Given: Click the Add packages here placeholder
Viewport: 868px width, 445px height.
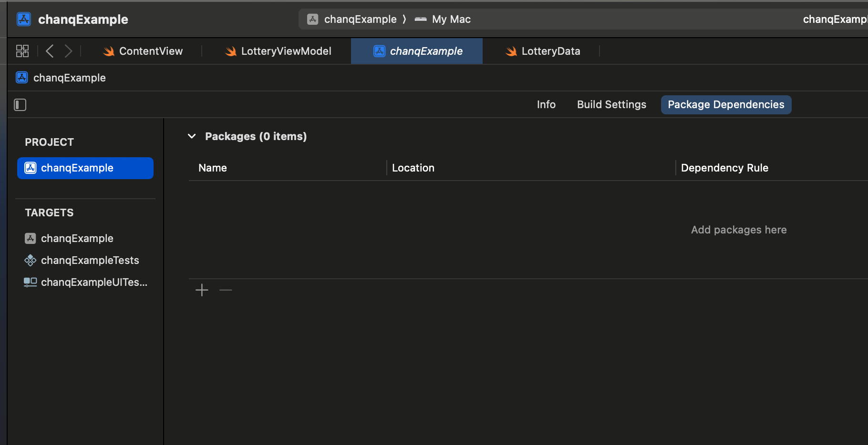Looking at the screenshot, I should point(739,230).
